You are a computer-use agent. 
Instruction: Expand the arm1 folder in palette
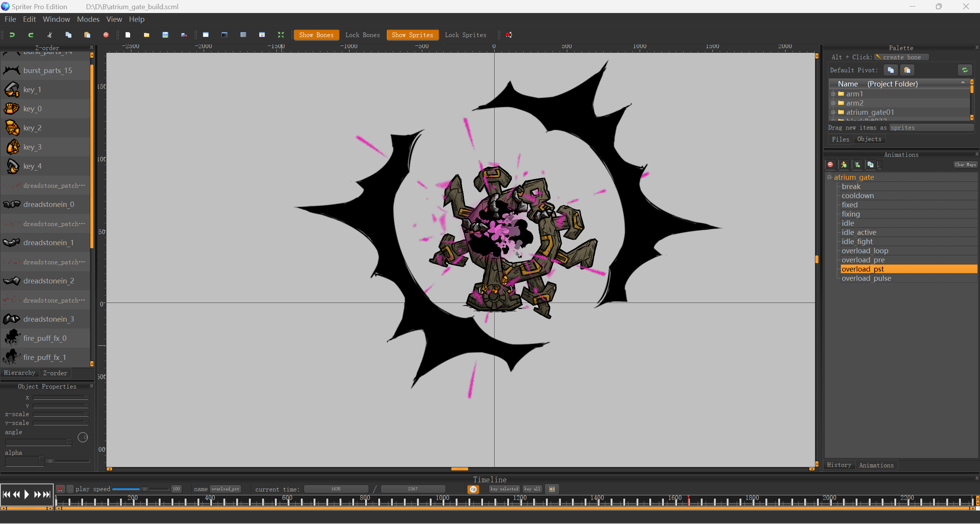tap(833, 94)
